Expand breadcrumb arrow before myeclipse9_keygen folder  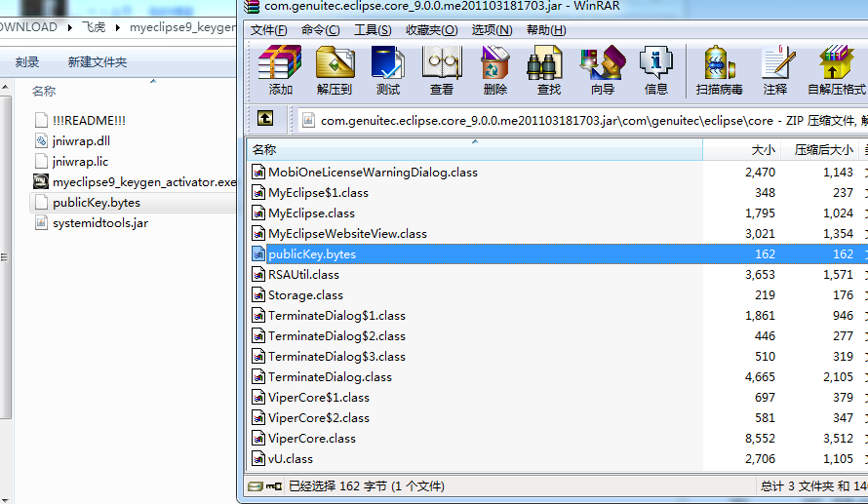[118, 27]
